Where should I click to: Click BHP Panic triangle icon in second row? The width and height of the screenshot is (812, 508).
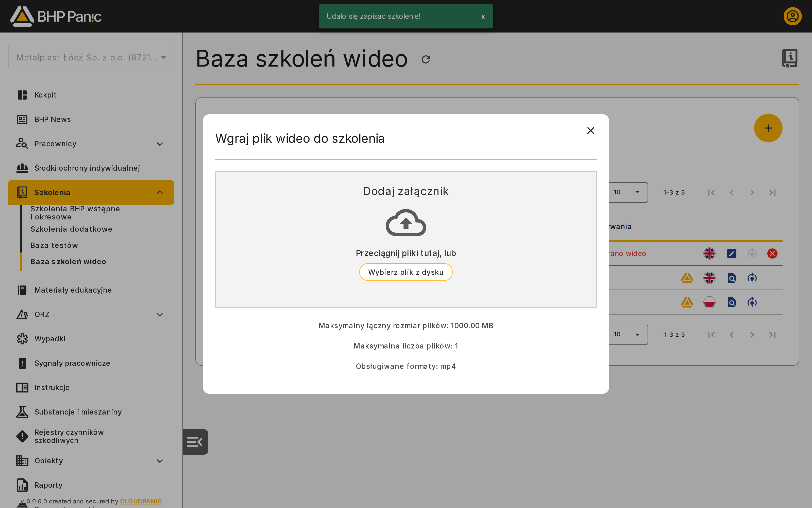[x=687, y=278]
